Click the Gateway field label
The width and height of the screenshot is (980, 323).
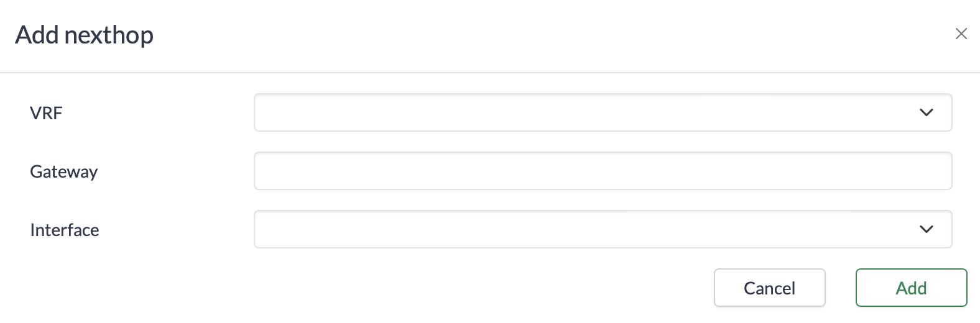63,171
